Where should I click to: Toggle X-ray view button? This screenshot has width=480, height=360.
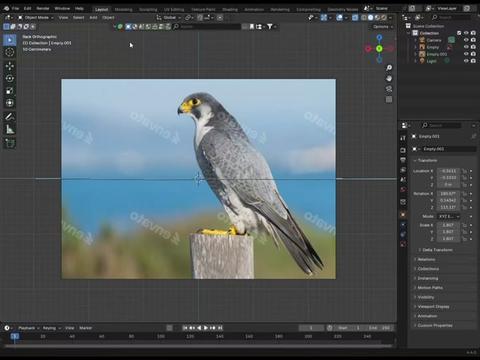coord(355,17)
